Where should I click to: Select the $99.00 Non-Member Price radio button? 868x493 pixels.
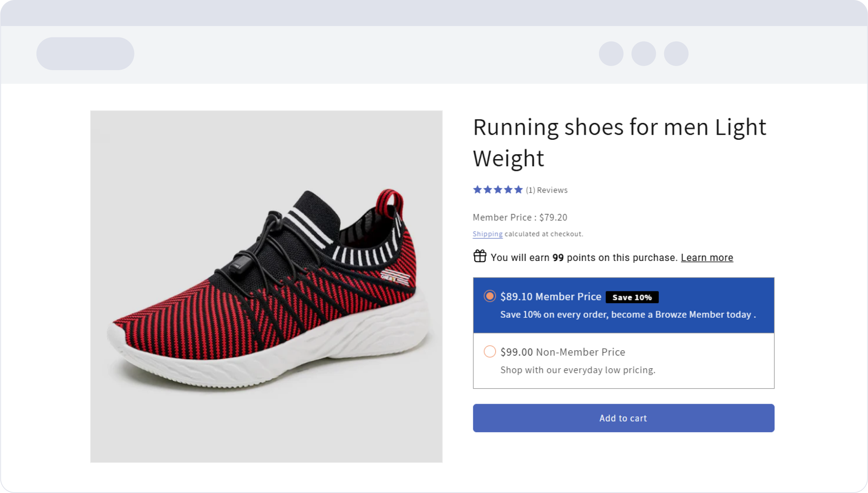(x=489, y=351)
